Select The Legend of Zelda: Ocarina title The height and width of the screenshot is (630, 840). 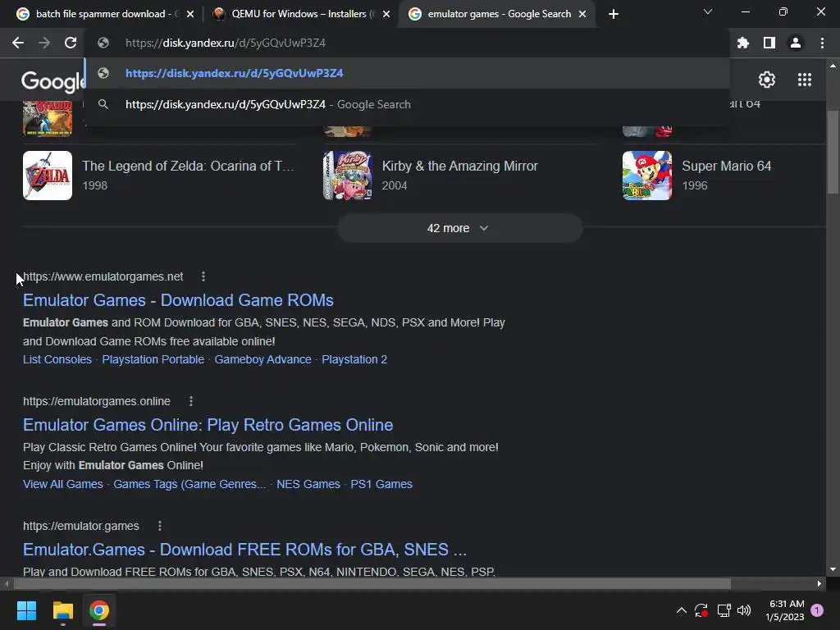(x=188, y=166)
